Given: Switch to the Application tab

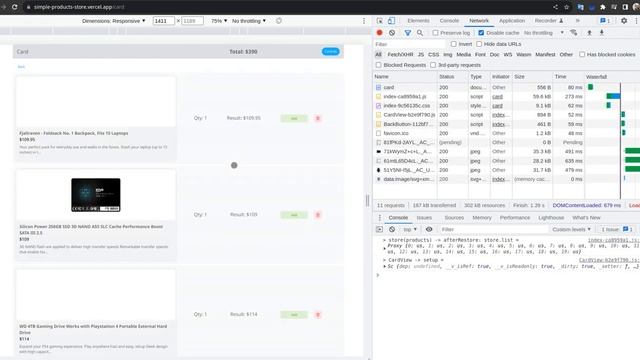Looking at the screenshot, I should click(x=512, y=20).
